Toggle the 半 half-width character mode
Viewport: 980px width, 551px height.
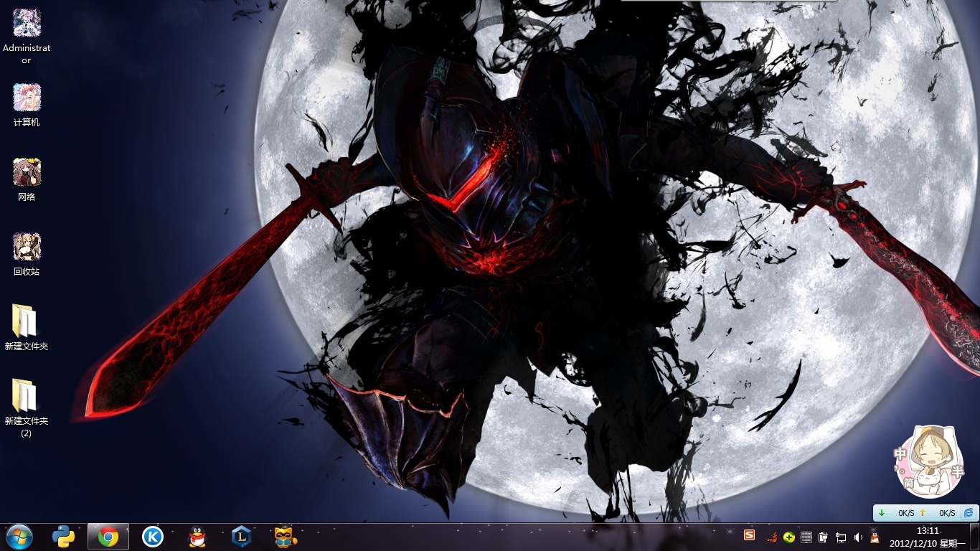point(958,471)
